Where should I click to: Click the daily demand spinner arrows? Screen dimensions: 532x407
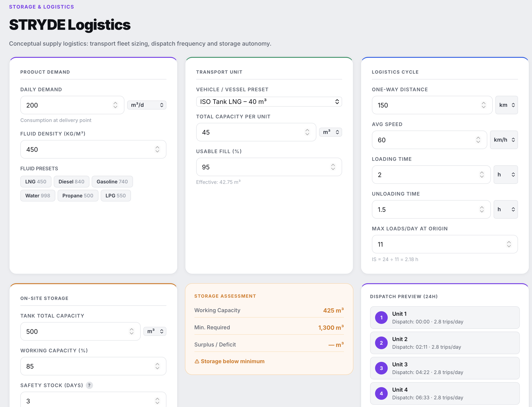tap(115, 105)
